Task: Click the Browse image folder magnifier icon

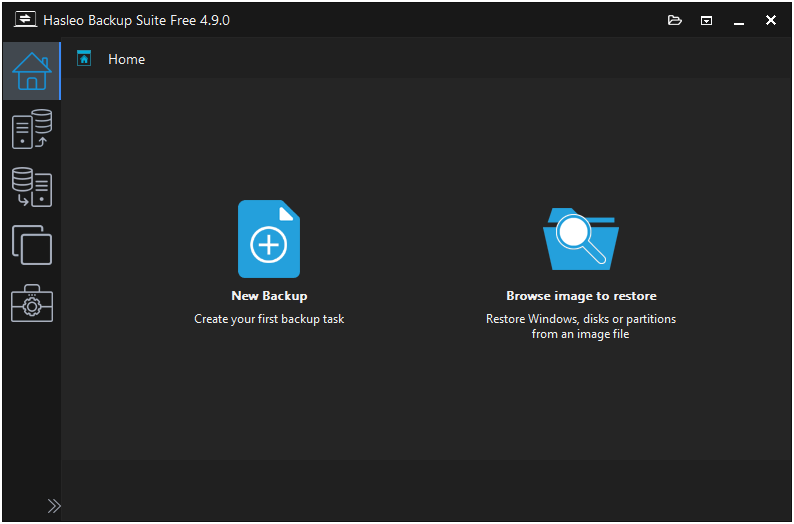Action: [581, 239]
